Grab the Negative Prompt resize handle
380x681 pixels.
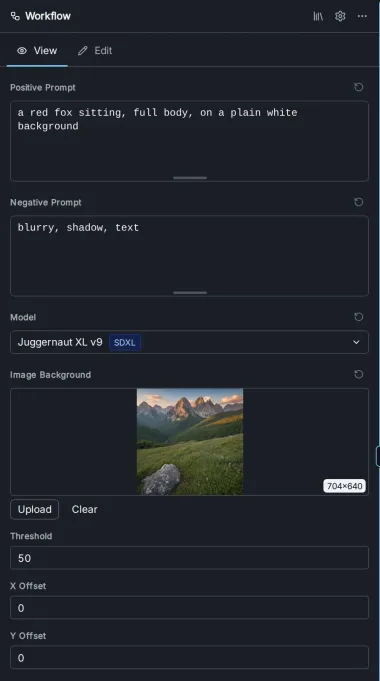coord(190,293)
